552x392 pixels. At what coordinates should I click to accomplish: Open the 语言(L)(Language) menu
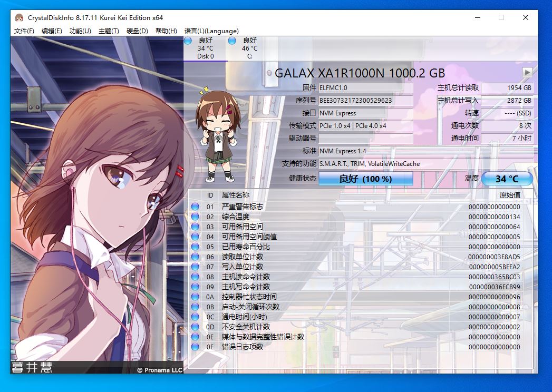pyautogui.click(x=211, y=31)
